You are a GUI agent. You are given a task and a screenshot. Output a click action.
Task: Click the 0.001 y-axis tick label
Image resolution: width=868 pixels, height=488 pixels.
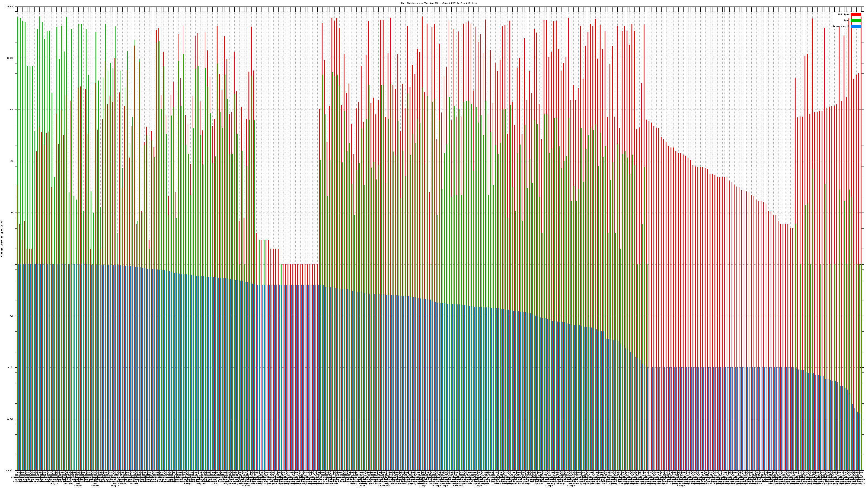(x=11, y=419)
